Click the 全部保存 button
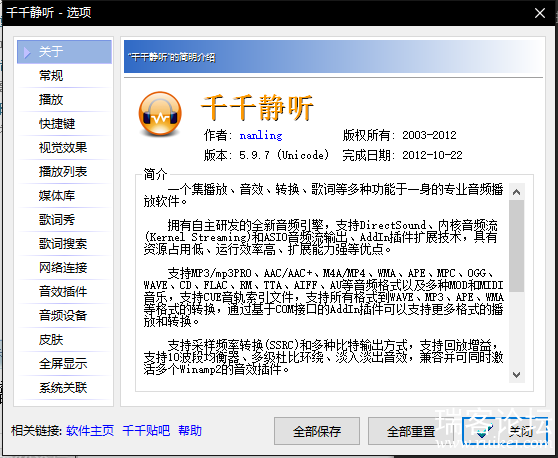 click(317, 431)
